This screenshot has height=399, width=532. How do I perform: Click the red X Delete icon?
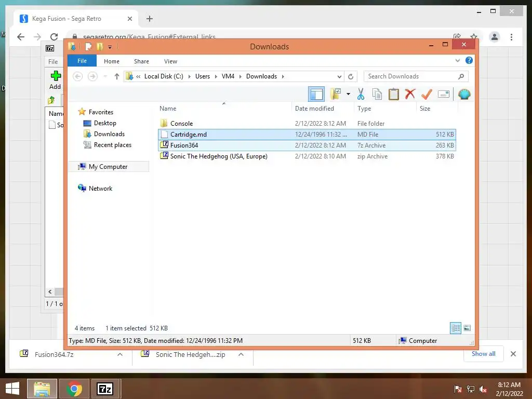pos(410,94)
